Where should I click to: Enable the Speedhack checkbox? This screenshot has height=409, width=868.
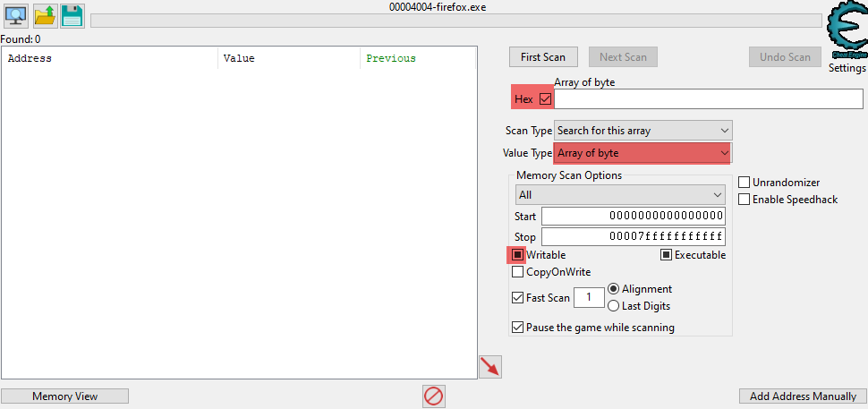point(744,200)
